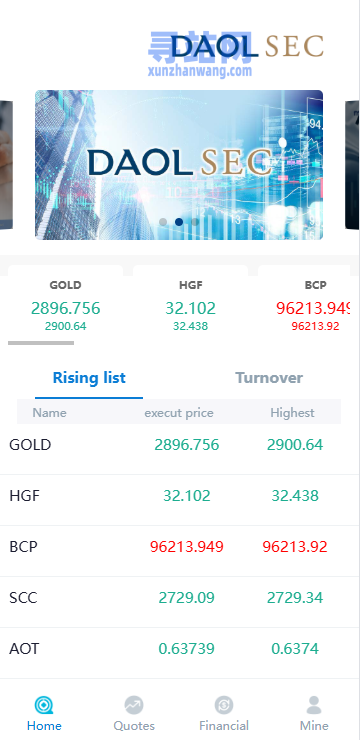Select the first carousel dot indicator
Viewport: 360px width, 740px height.
[x=163, y=222]
